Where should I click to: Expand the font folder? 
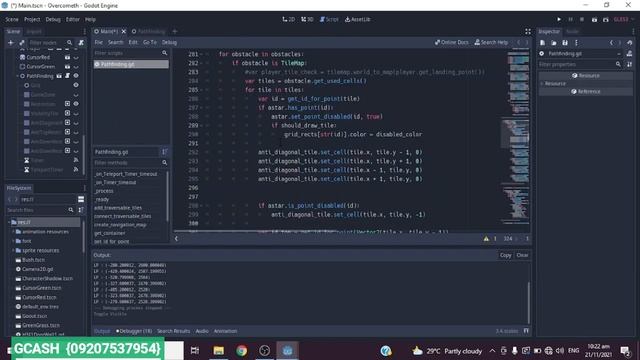tap(13, 241)
